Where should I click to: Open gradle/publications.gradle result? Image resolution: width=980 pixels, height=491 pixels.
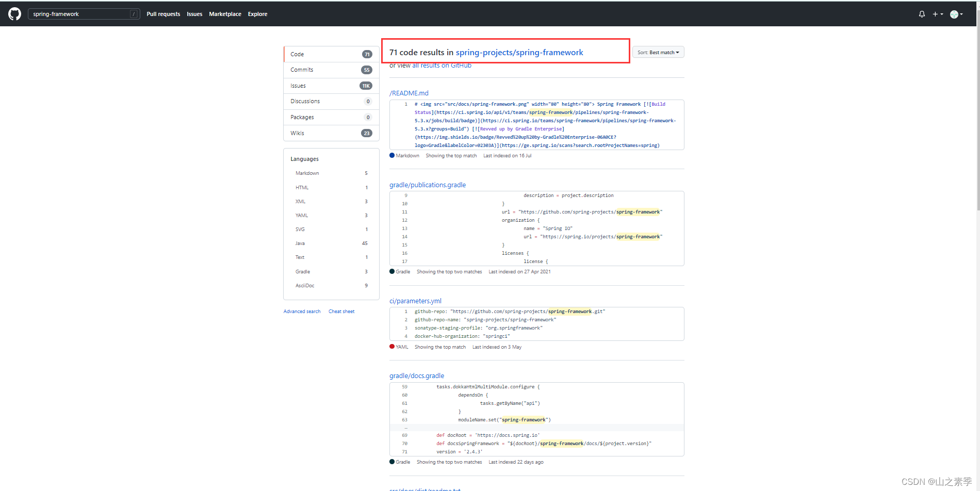point(428,185)
